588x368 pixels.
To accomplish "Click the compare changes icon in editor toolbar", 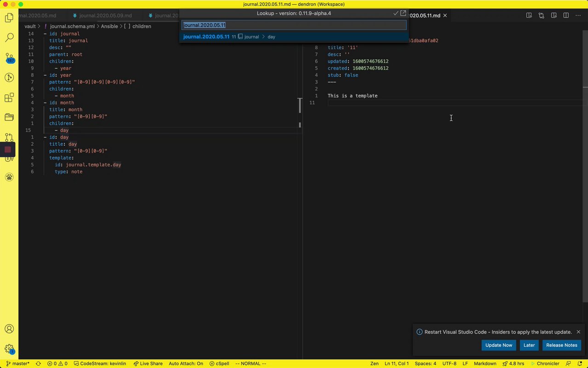I will click(542, 16).
